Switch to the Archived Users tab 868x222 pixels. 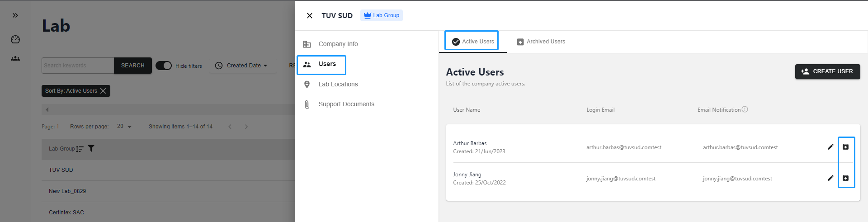click(541, 42)
